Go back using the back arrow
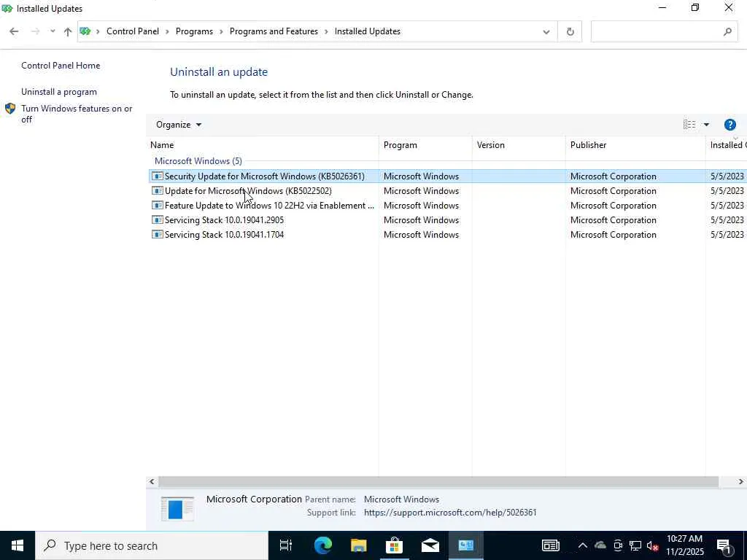This screenshot has width=747, height=560. click(14, 31)
